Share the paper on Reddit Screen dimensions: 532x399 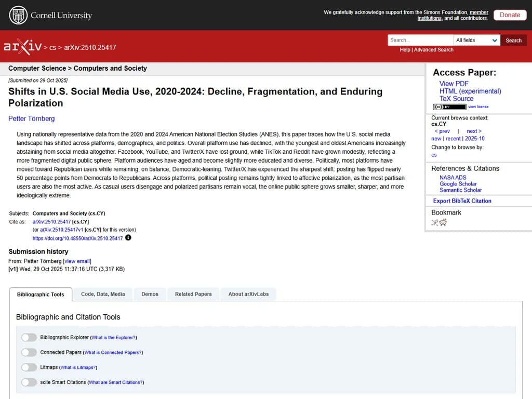(443, 222)
